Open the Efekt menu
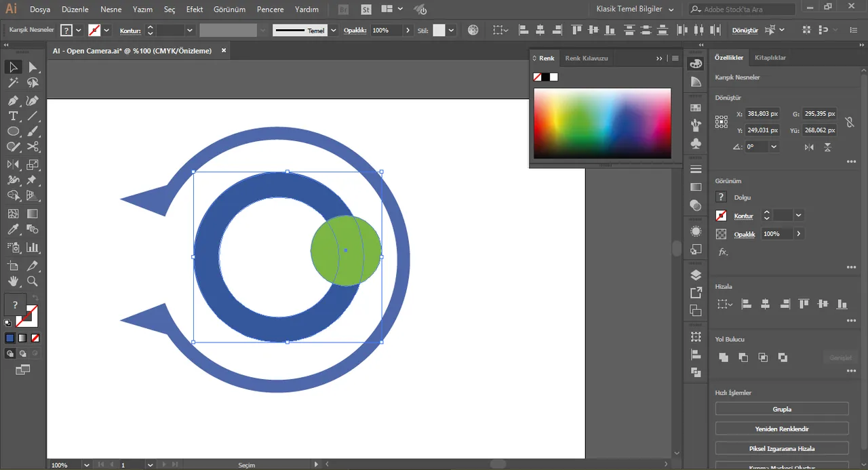 pos(195,9)
